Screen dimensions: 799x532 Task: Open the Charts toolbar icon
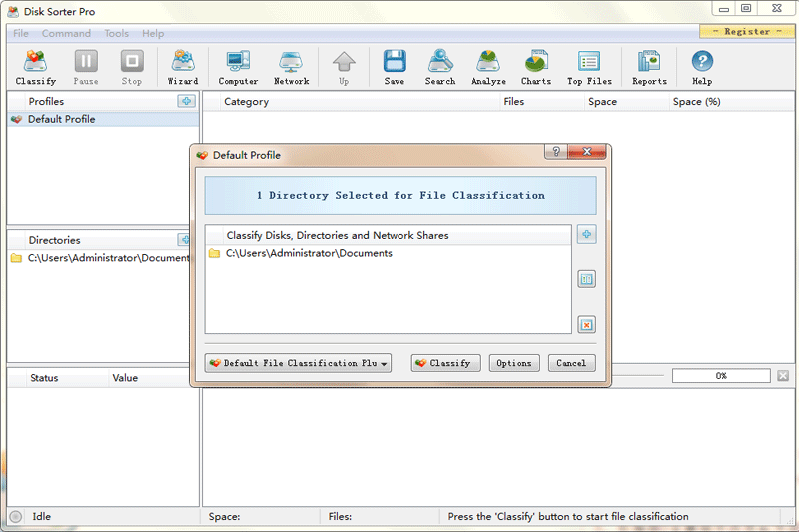(x=536, y=67)
